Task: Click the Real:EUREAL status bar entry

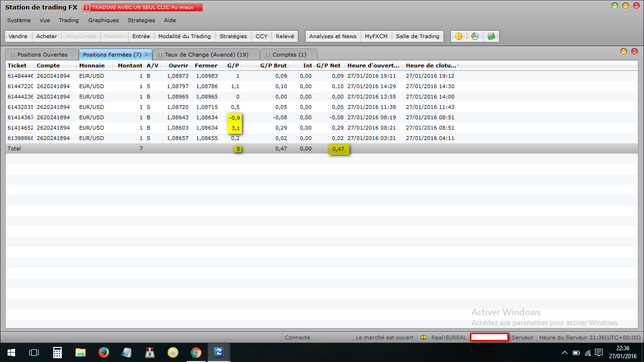Action: pyautogui.click(x=449, y=337)
